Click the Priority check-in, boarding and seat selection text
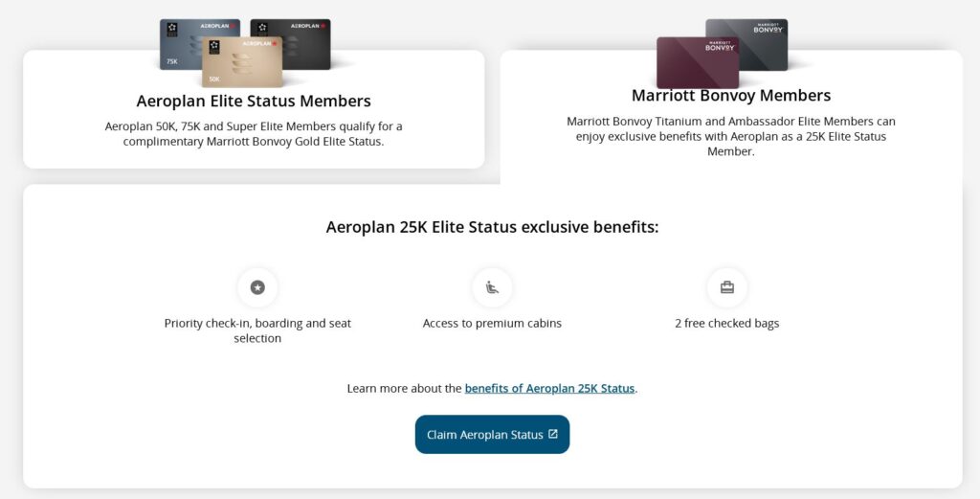 pos(257,330)
